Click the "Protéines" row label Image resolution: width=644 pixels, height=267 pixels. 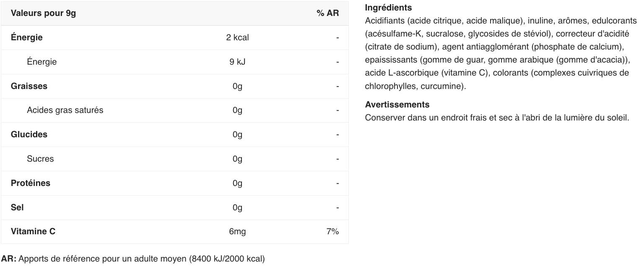[x=31, y=183]
